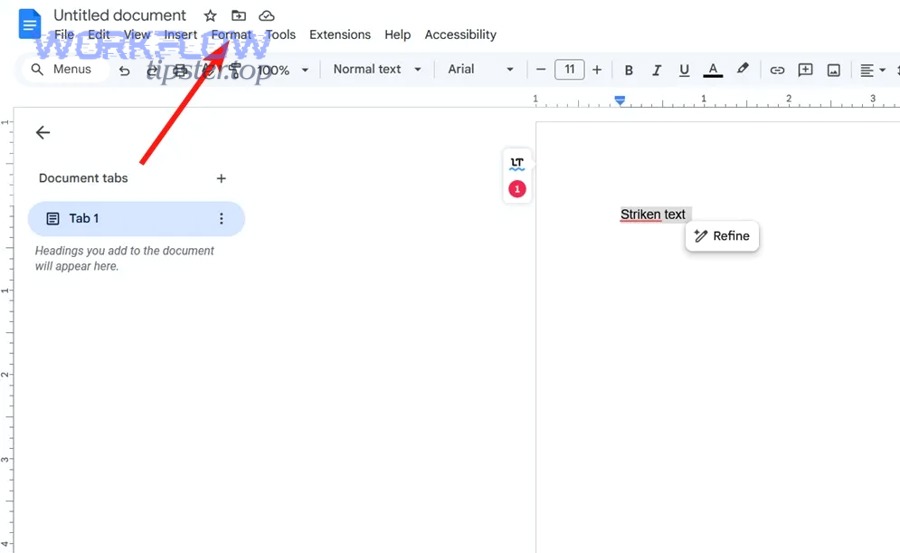
Task: Insert a link using toolbar icon
Action: (x=777, y=70)
